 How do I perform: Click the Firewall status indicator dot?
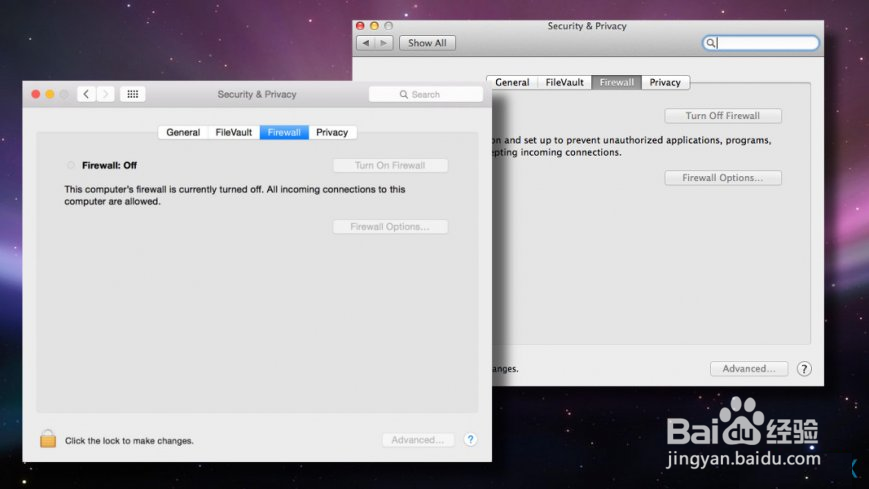click(x=71, y=165)
